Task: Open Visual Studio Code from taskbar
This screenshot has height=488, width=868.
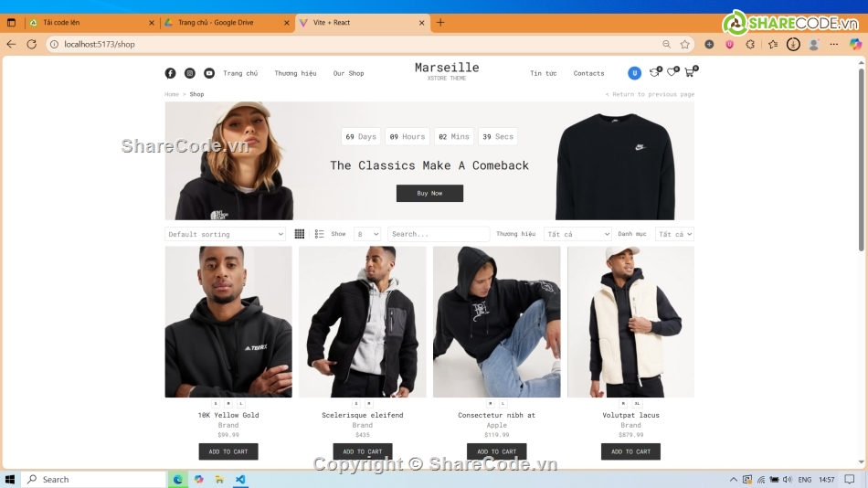Action: (x=240, y=479)
